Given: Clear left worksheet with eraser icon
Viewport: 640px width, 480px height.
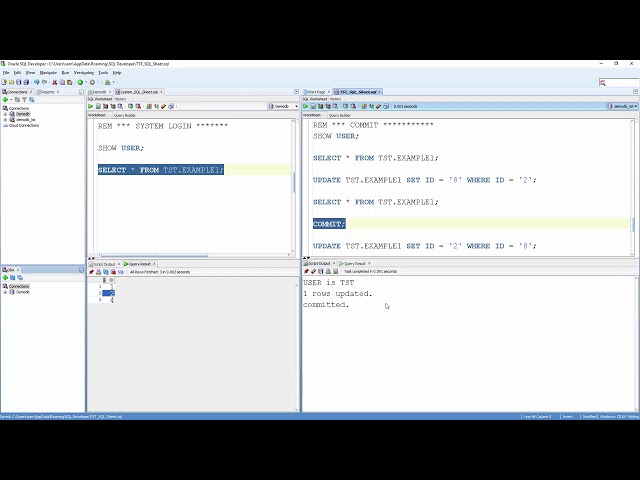Looking at the screenshot, I should coord(164,107).
